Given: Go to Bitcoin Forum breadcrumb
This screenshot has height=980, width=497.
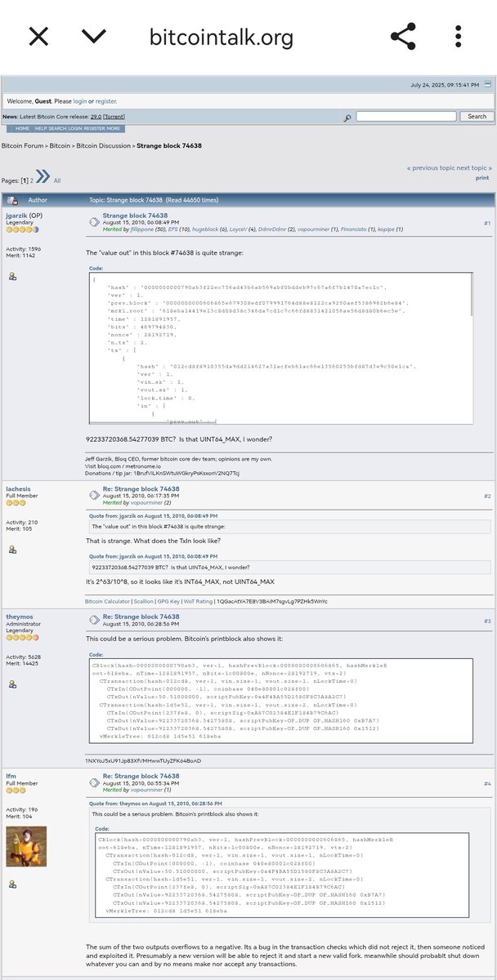Looking at the screenshot, I should (23, 145).
